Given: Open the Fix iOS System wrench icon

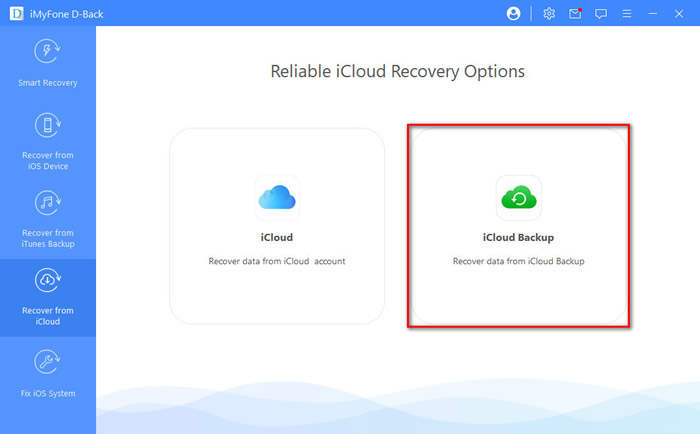Looking at the screenshot, I should tap(48, 362).
